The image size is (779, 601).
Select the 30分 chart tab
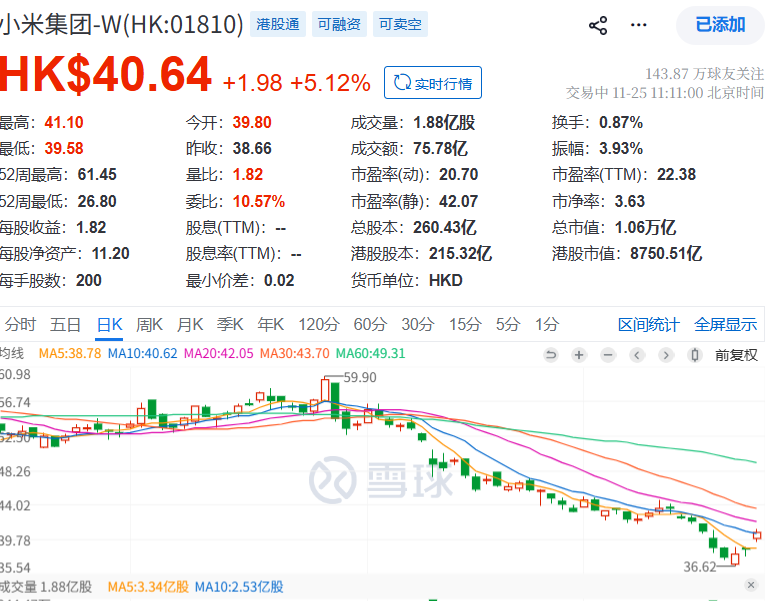pos(418,324)
